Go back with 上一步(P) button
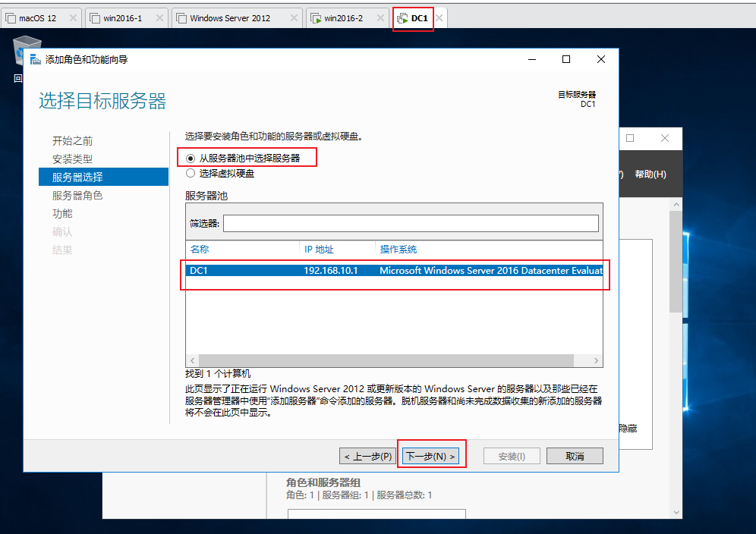Image resolution: width=756 pixels, height=534 pixels. [368, 456]
